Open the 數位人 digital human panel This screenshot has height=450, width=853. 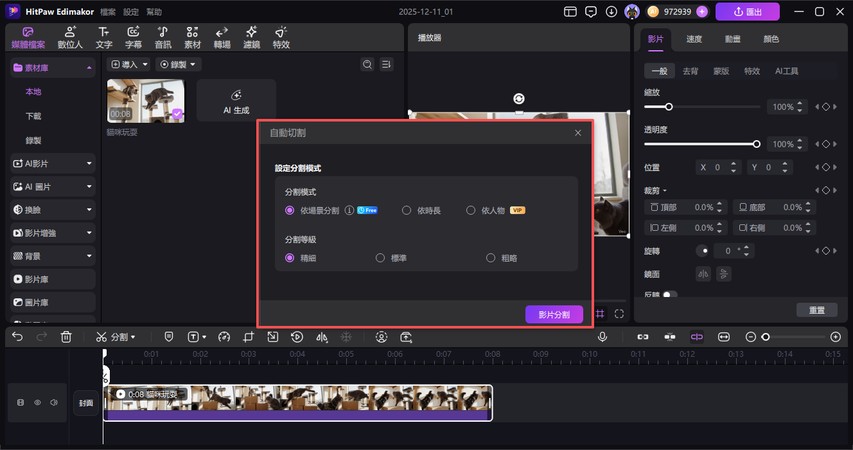pyautogui.click(x=70, y=38)
